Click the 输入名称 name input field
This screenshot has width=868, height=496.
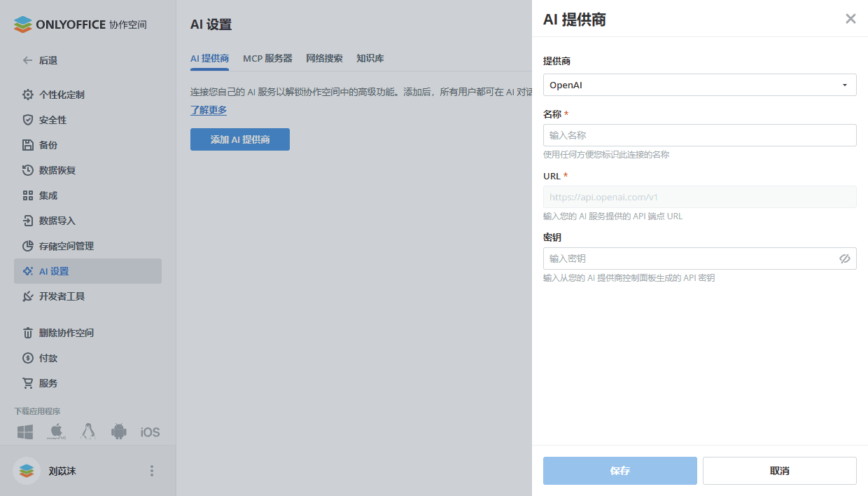(699, 135)
